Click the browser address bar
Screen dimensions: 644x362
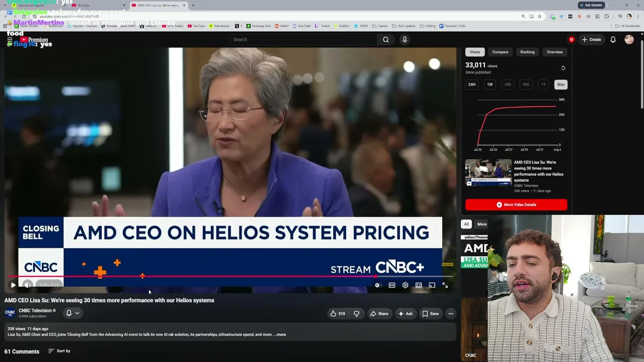277,17
